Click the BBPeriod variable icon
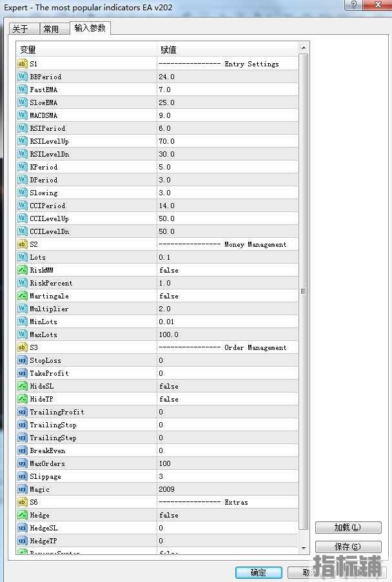 click(x=23, y=77)
